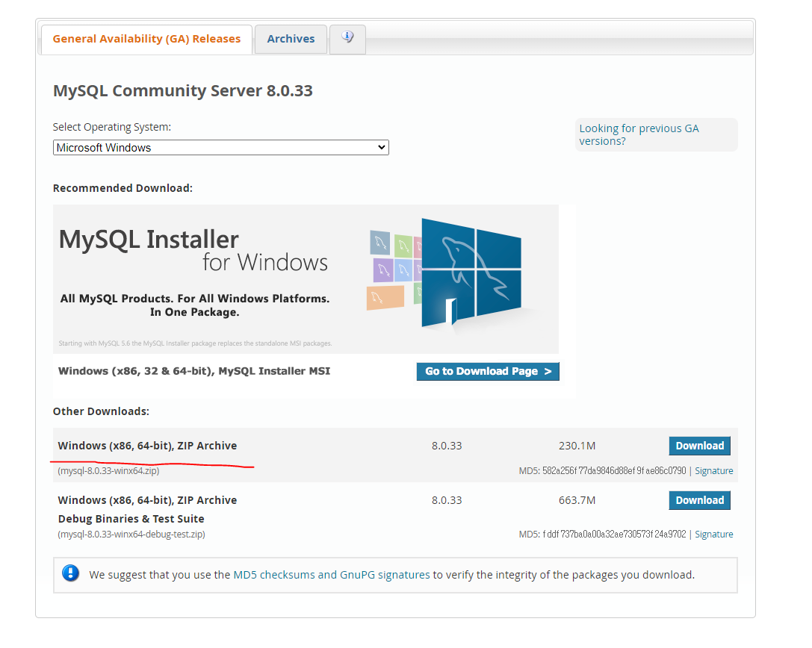Click version 8.0.33 in the first download row
812x648 pixels.
coord(447,446)
